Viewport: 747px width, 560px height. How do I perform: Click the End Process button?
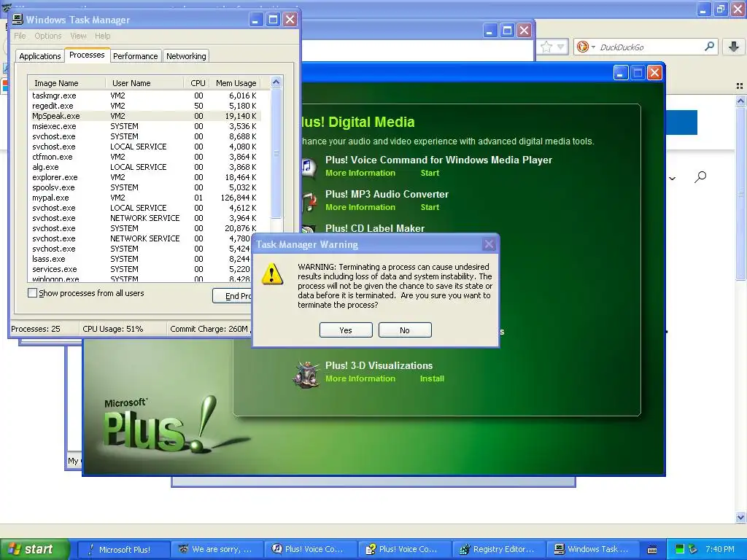click(233, 296)
